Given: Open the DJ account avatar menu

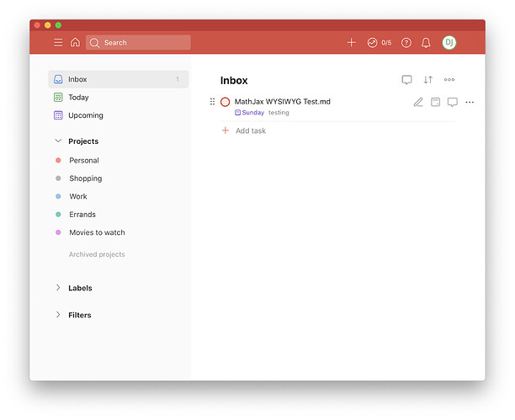Looking at the screenshot, I should 449,42.
